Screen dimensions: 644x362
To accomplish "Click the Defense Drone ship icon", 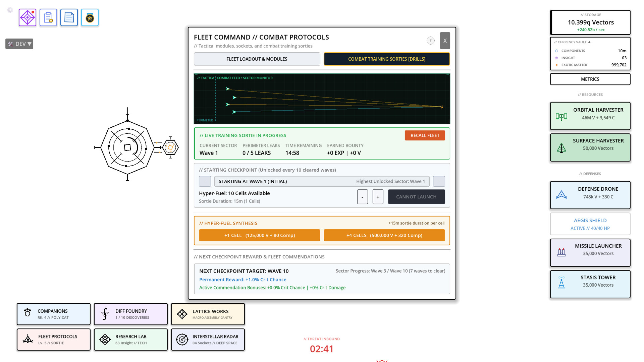I will (x=561, y=195).
